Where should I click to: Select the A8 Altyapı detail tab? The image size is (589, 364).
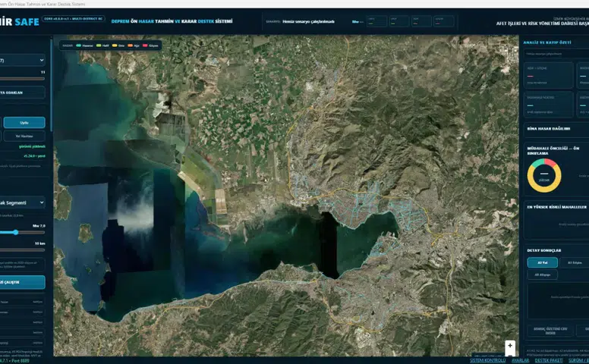543,275
